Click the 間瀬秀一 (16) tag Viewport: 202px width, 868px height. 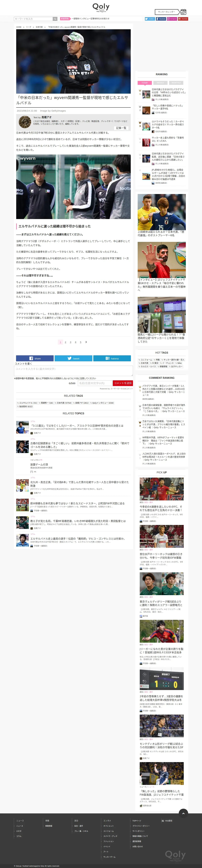click(x=46, y=403)
